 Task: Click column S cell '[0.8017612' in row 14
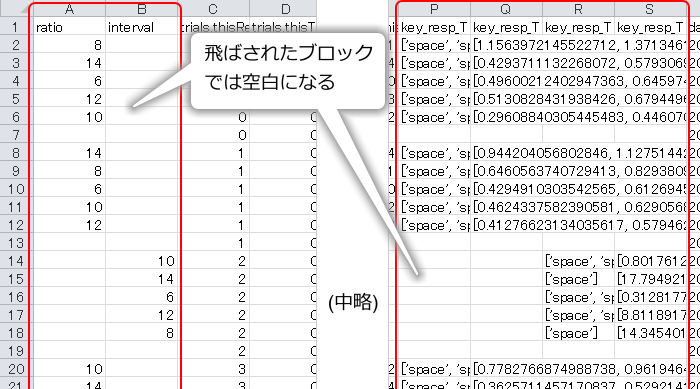click(650, 261)
